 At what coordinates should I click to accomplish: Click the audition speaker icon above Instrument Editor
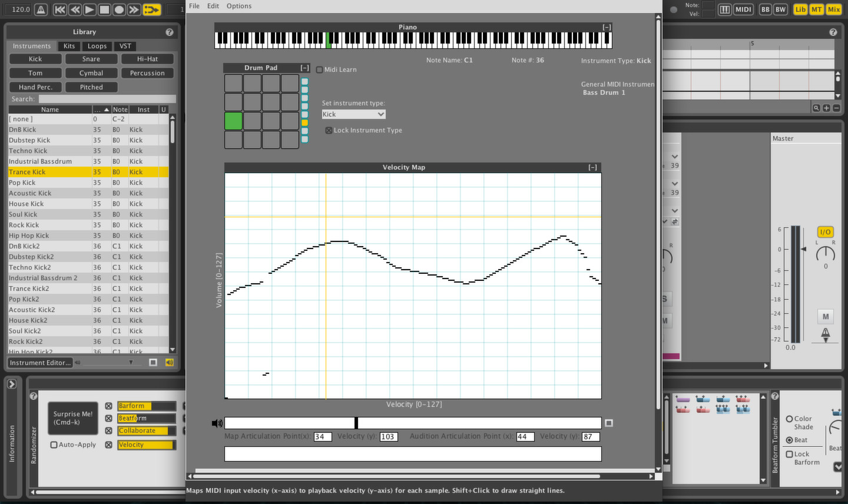[169, 362]
